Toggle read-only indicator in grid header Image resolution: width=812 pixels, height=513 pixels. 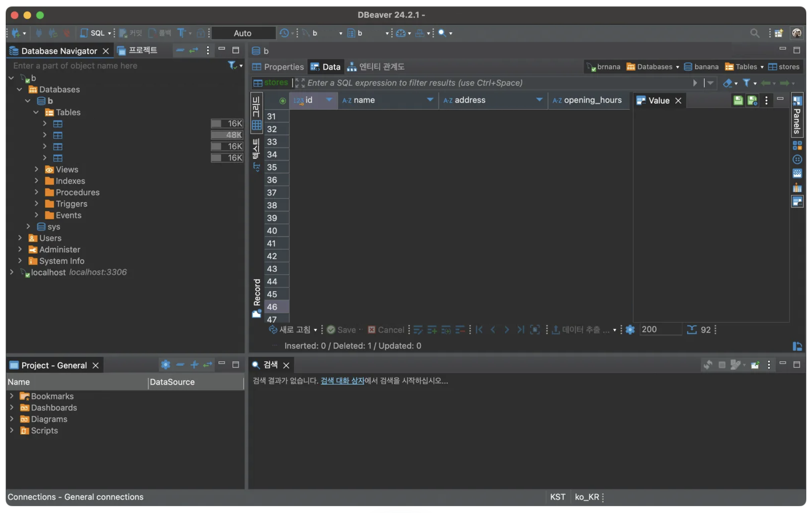pos(282,100)
